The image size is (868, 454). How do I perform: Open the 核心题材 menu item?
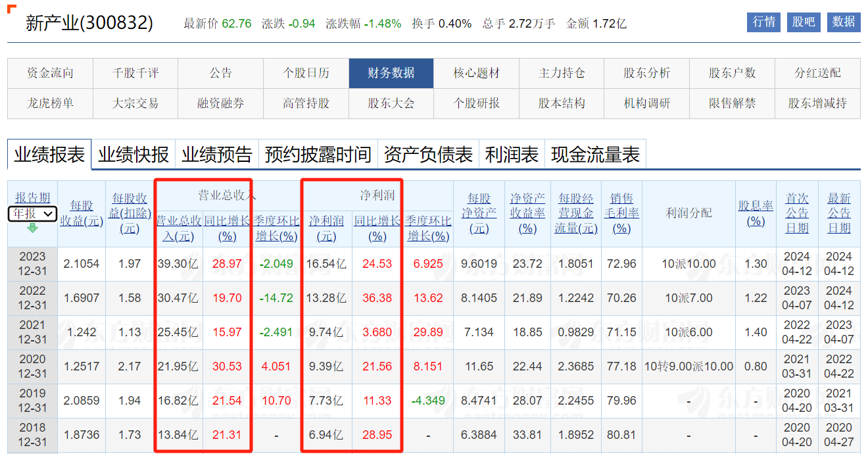[x=477, y=73]
